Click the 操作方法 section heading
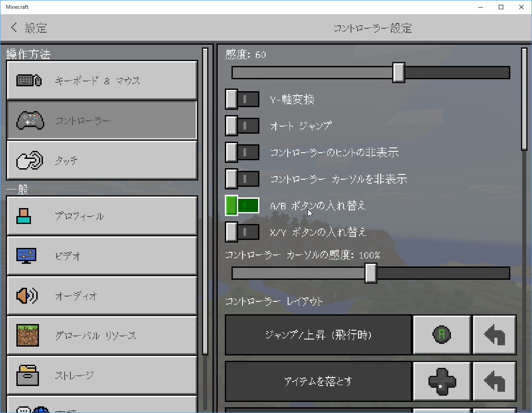532x413 pixels. pos(28,54)
